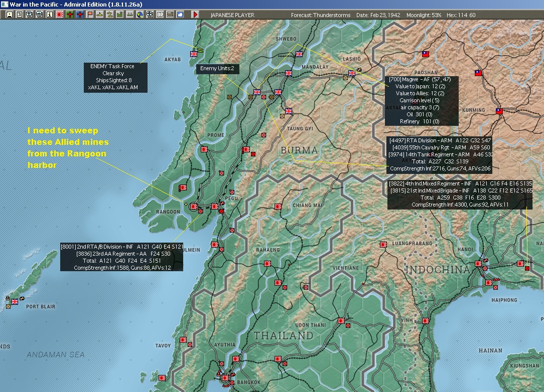The width and height of the screenshot is (544, 392).
Task: Select the British flag base at Shwebo
Action: (299, 54)
